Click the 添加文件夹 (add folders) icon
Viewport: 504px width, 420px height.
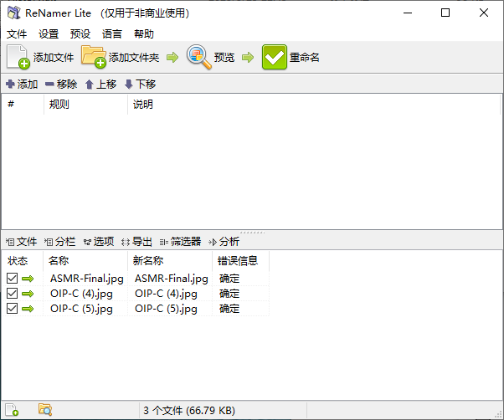(94, 57)
